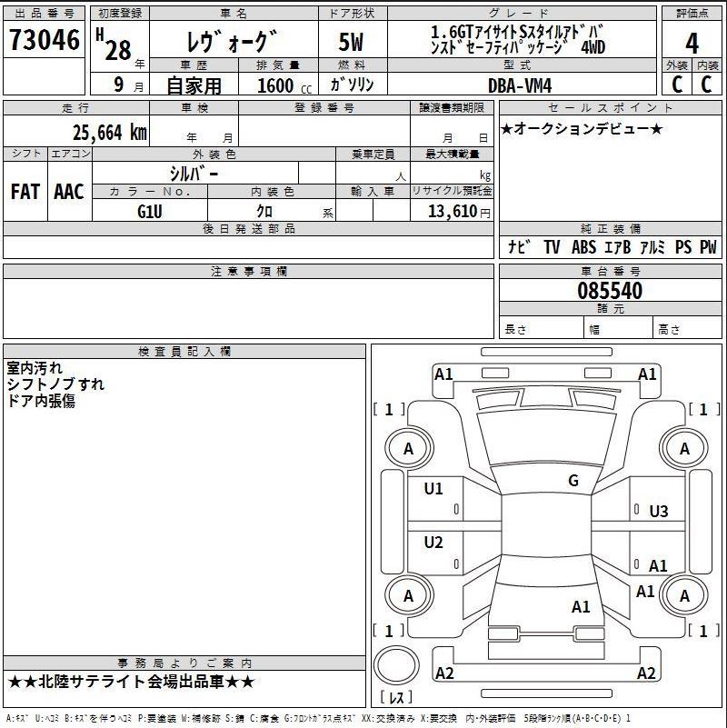Select the 注意事項欄 header

pos(249,271)
